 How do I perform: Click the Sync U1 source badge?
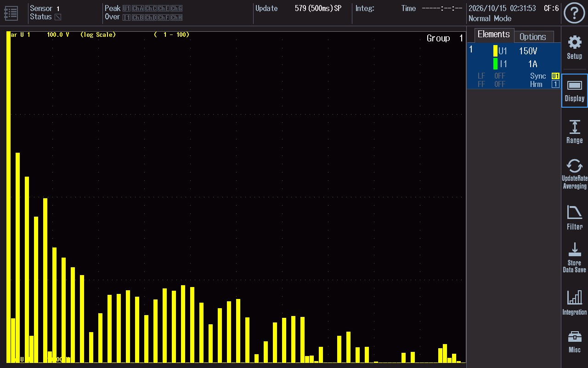(x=555, y=76)
